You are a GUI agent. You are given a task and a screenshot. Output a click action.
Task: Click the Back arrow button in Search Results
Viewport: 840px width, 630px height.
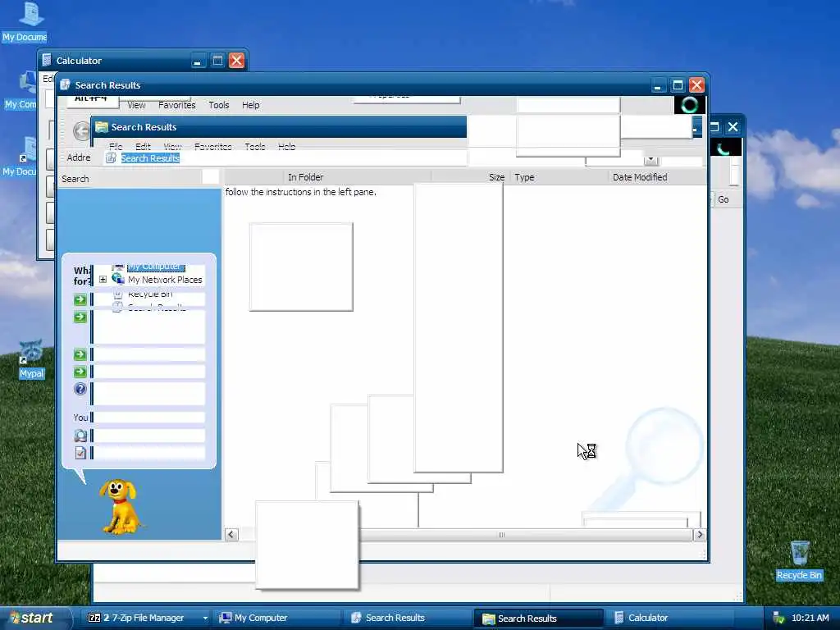(x=81, y=130)
